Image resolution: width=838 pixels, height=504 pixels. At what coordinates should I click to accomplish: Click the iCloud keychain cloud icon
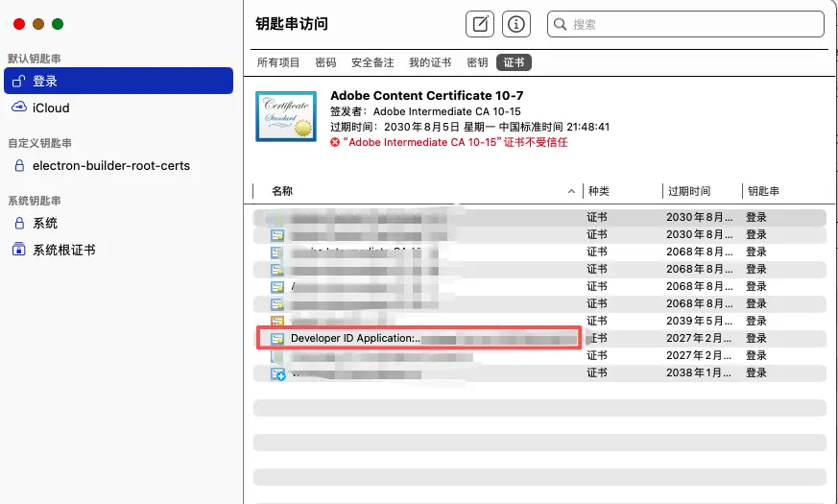coord(18,107)
